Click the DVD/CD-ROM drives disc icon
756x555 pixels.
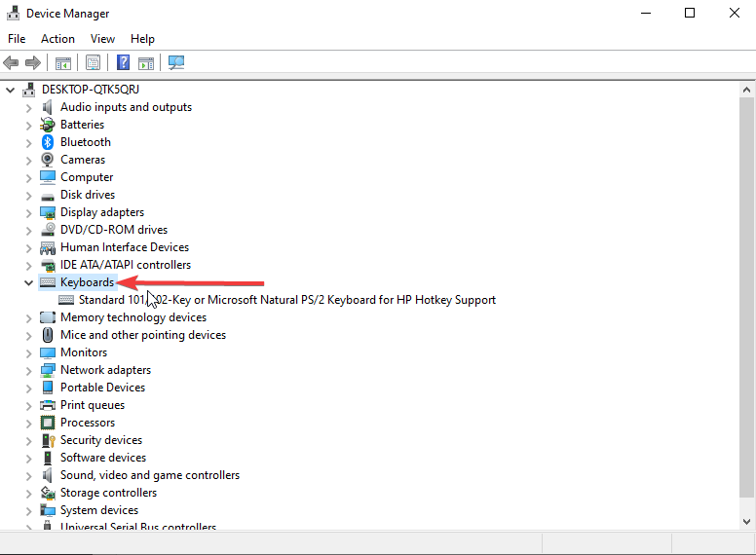pos(48,230)
